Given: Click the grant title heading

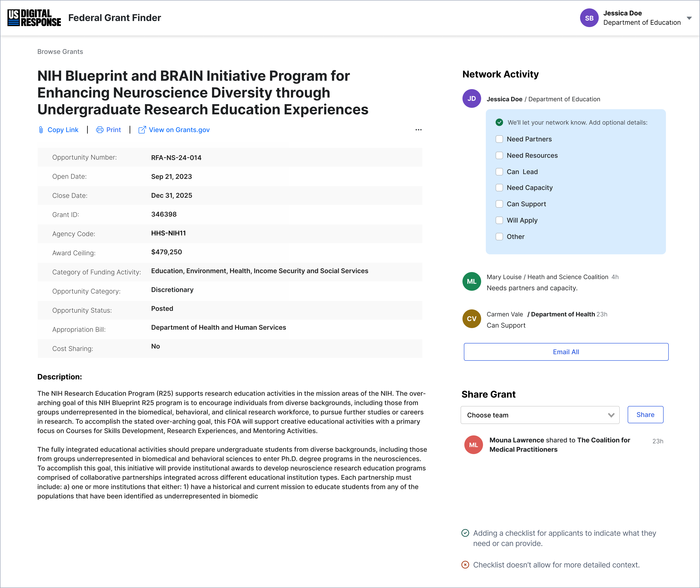Looking at the screenshot, I should [203, 93].
